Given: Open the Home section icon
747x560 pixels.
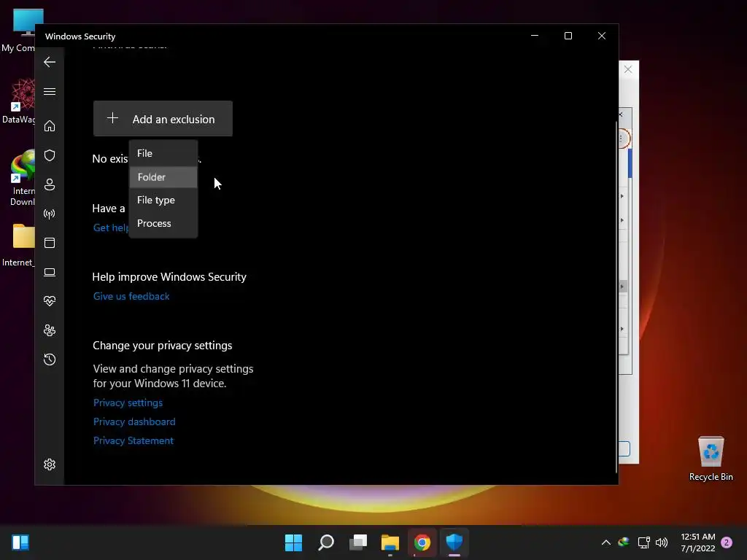Looking at the screenshot, I should pyautogui.click(x=50, y=125).
